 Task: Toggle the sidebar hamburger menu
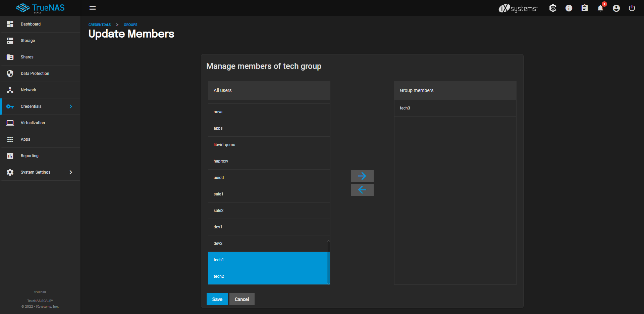point(93,8)
